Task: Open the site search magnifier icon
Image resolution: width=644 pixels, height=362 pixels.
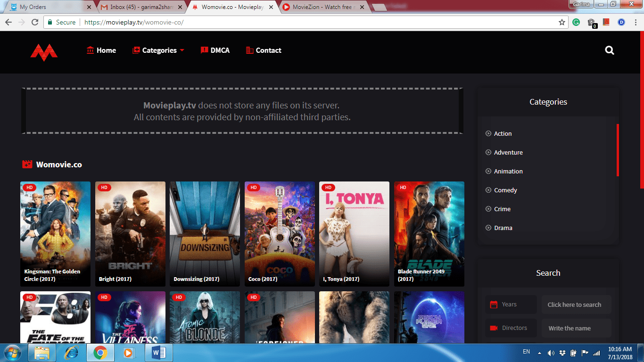Action: pos(610,50)
